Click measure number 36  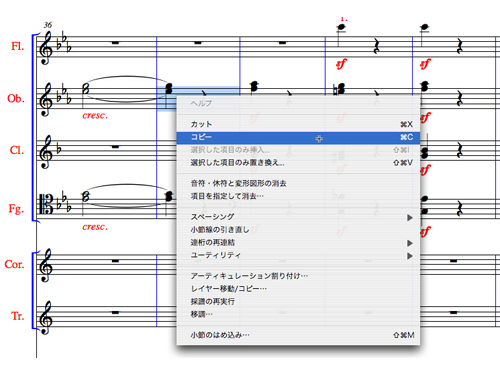(48, 25)
